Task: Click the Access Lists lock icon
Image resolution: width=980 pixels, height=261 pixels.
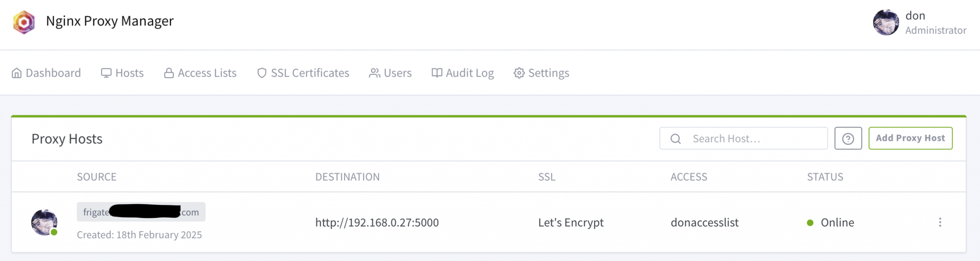Action: pos(169,73)
